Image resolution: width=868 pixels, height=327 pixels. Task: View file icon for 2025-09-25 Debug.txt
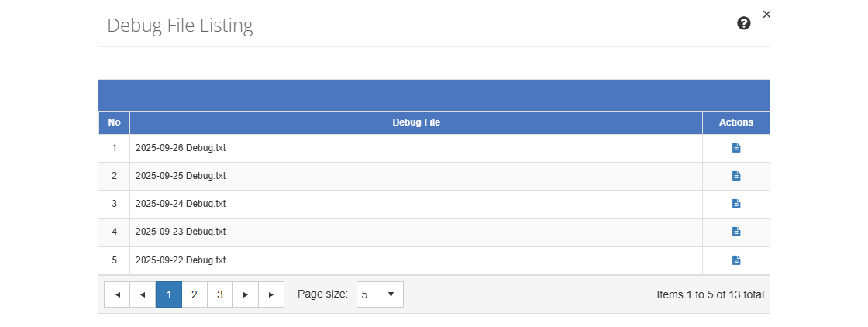[736, 175]
